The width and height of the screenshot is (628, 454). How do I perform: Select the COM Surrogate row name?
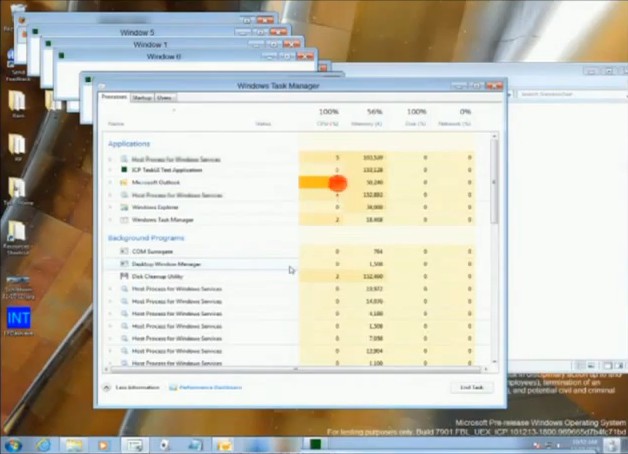pyautogui.click(x=152, y=251)
